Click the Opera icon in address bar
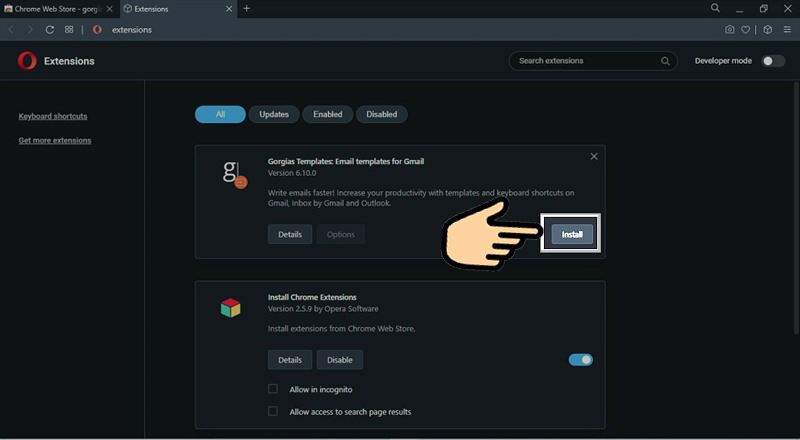The width and height of the screenshot is (800, 440). click(x=97, y=30)
